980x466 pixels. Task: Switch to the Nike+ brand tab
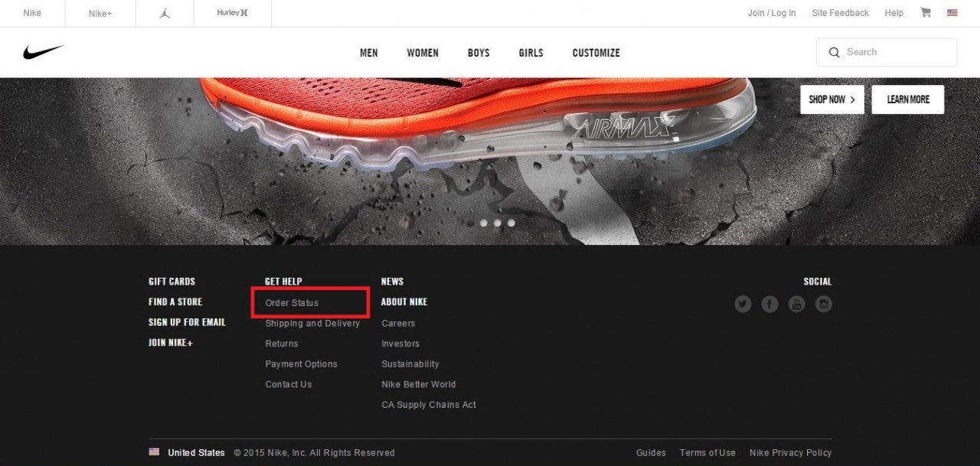tap(100, 13)
